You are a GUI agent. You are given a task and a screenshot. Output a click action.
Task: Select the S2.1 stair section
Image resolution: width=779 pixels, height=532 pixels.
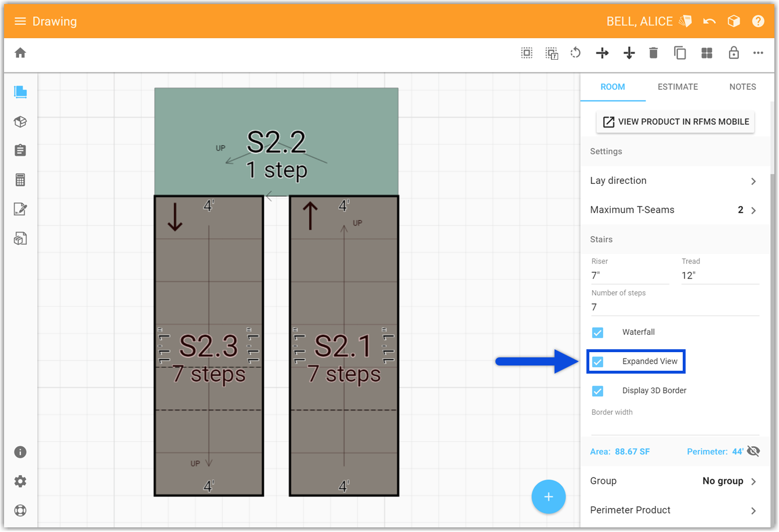tap(344, 346)
